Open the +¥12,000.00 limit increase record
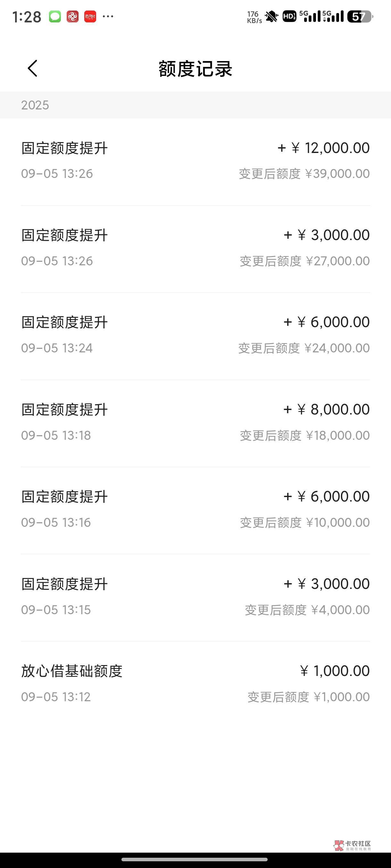Image resolution: width=391 pixels, height=868 pixels. coord(195,161)
